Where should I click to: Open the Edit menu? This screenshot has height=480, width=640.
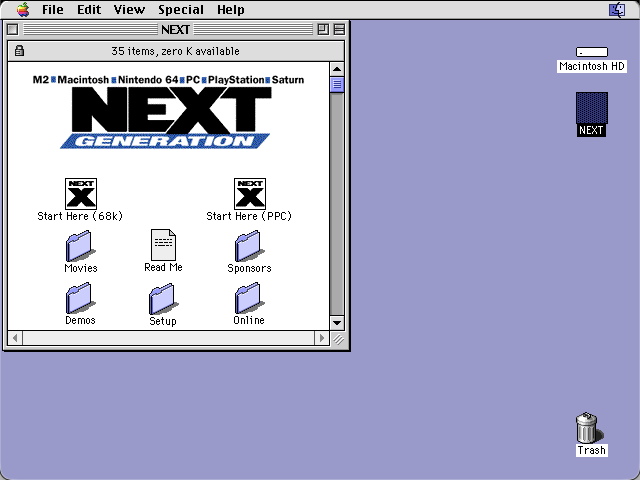[x=89, y=9]
